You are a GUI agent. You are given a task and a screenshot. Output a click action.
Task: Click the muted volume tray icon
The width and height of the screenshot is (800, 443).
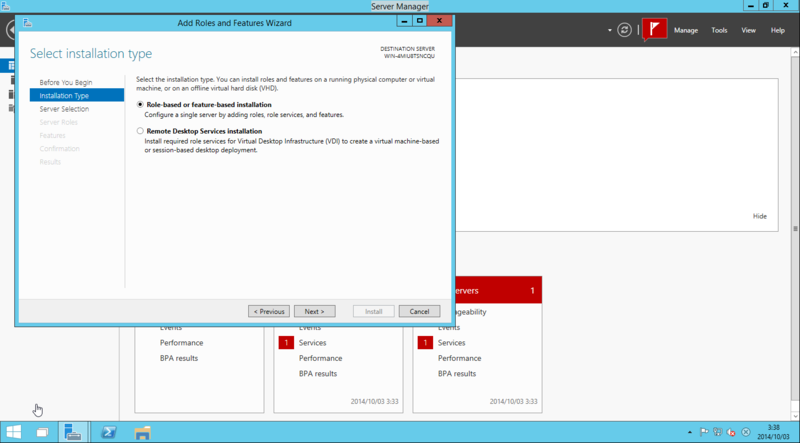[731, 432]
